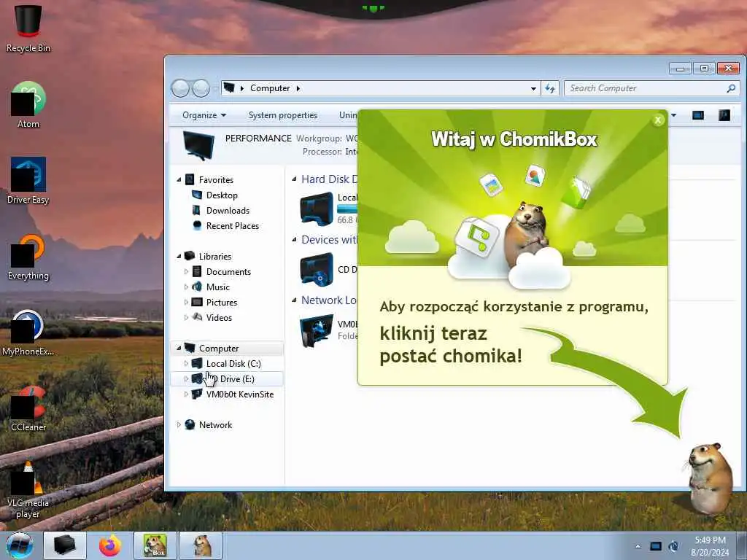Viewport: 747px width, 560px height.
Task: Collapse the Network Location section
Action: (294, 300)
